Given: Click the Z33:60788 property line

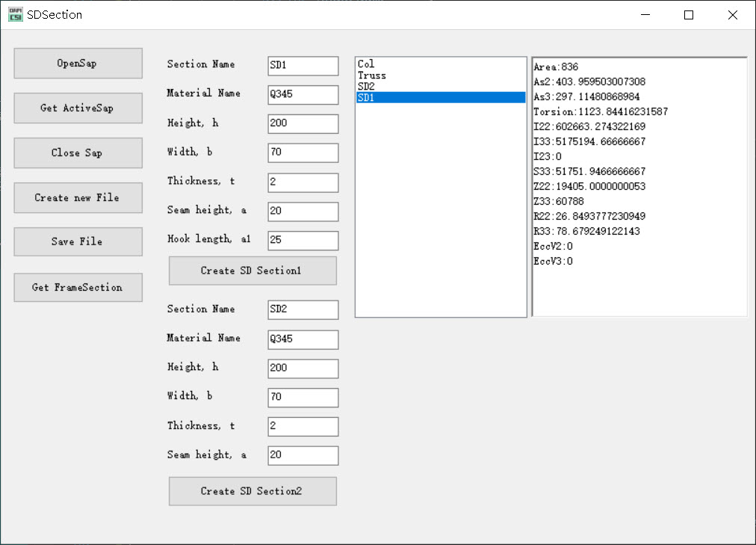Looking at the screenshot, I should (x=558, y=202).
